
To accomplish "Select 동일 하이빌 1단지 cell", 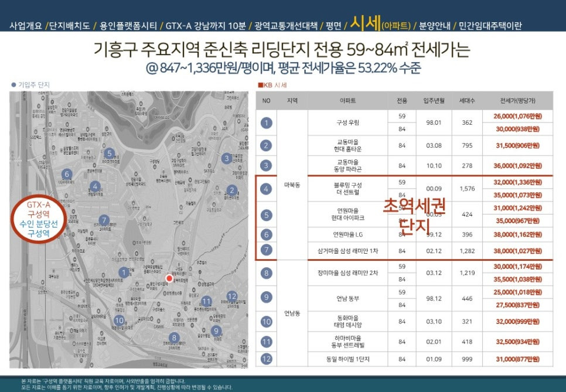I will click(347, 359).
